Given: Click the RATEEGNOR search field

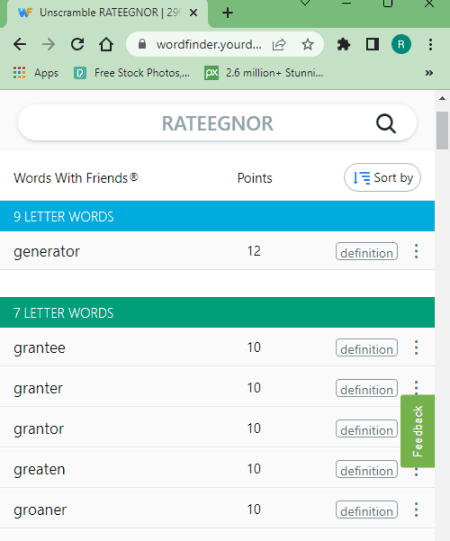Looking at the screenshot, I should click(217, 123).
